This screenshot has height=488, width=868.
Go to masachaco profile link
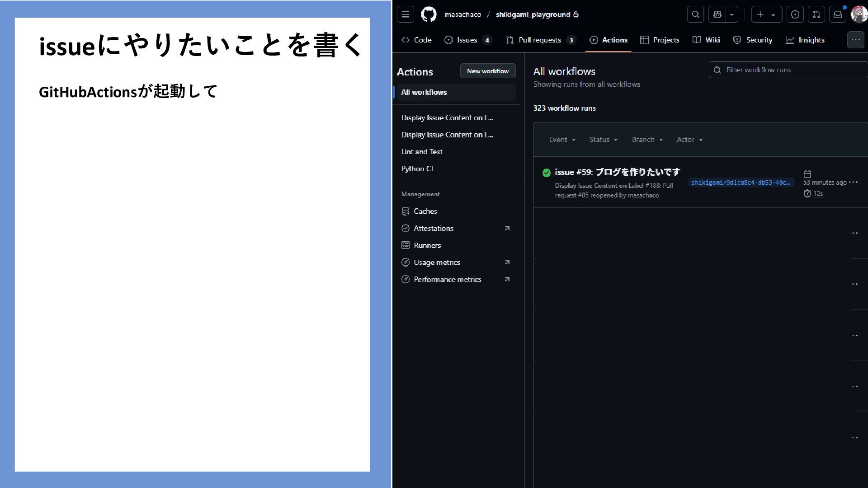pos(462,14)
